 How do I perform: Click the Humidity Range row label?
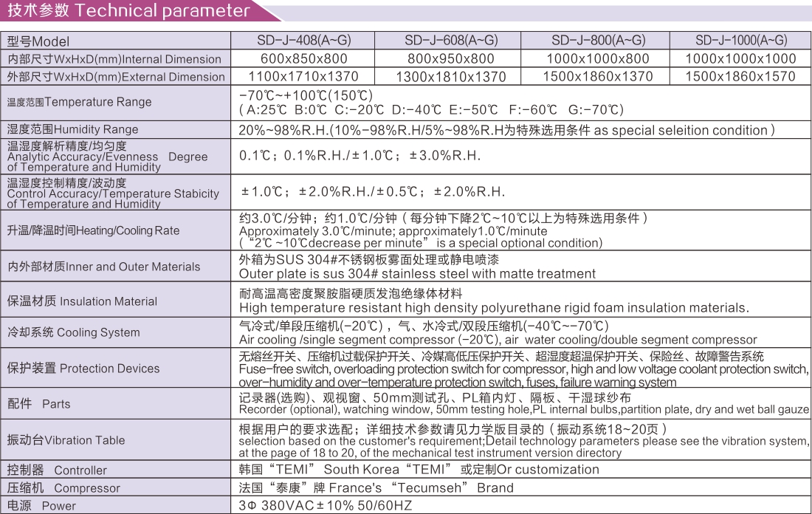[72, 129]
